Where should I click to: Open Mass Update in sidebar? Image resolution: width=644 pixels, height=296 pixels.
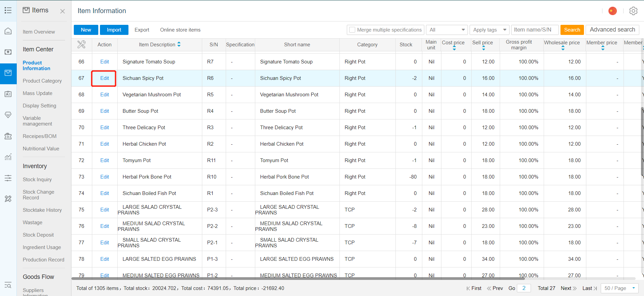click(38, 93)
